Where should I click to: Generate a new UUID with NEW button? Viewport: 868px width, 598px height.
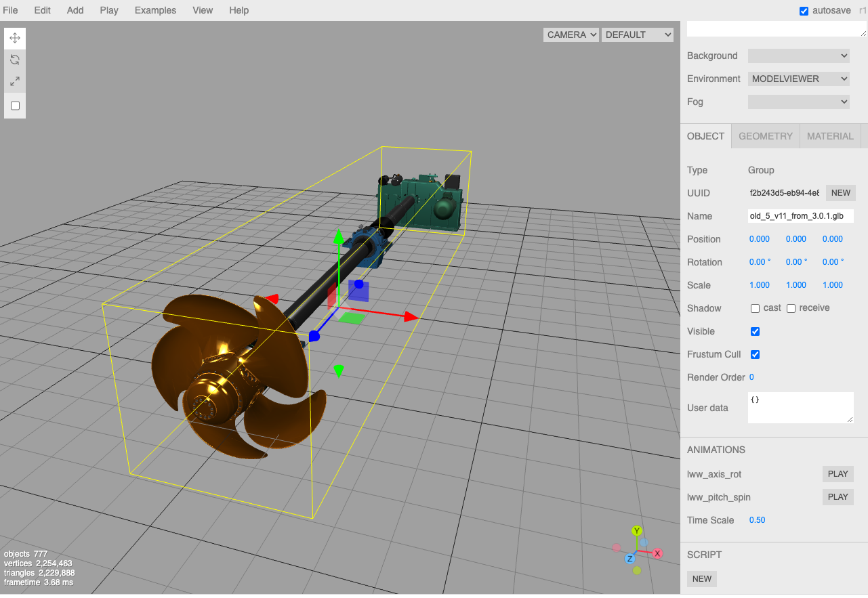click(x=840, y=193)
